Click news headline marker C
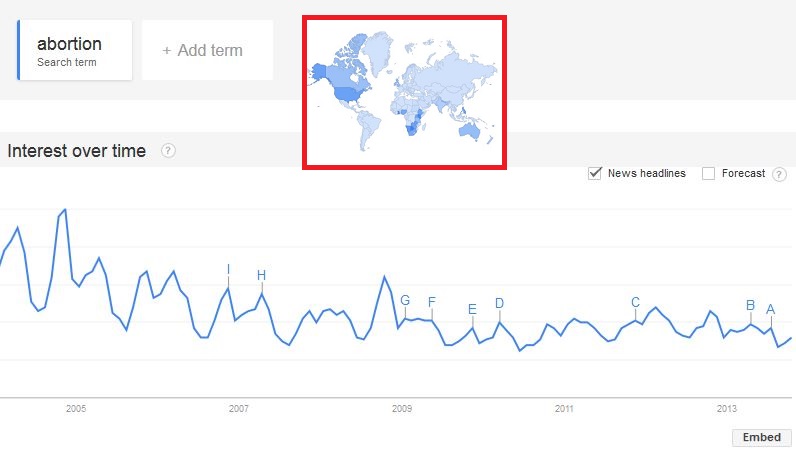Screen dimensions: 796x465 pos(635,303)
